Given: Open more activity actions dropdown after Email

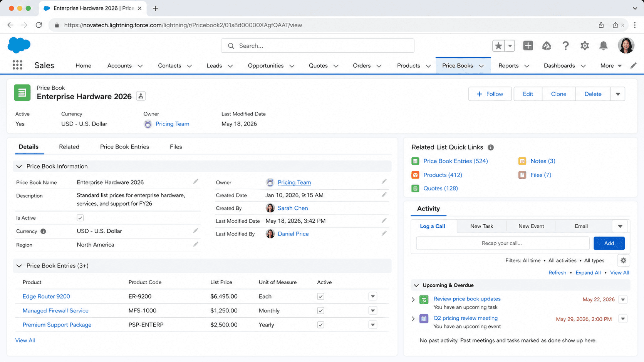Looking at the screenshot, I should 620,226.
